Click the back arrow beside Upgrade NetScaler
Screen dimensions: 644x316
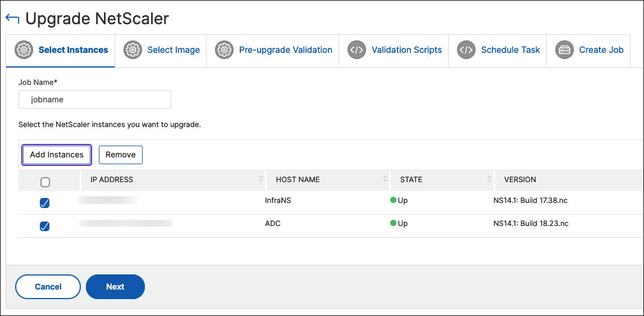pyautogui.click(x=12, y=19)
